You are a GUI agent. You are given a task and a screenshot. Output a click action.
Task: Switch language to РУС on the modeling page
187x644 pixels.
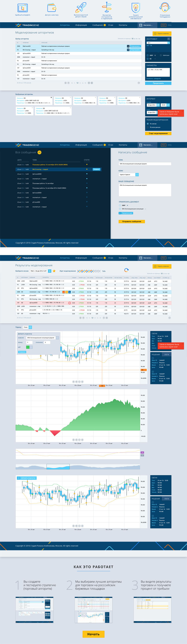(x=163, y=25)
